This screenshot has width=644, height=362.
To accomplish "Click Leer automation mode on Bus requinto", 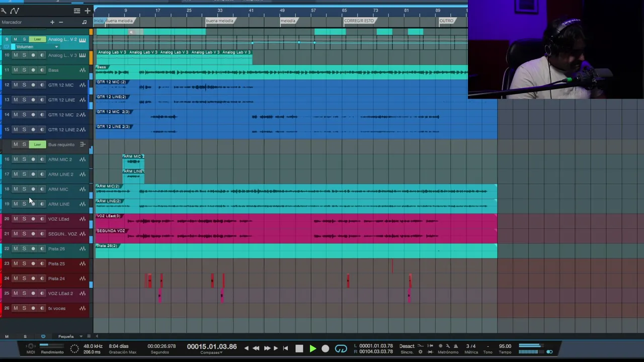I will pos(37,145).
